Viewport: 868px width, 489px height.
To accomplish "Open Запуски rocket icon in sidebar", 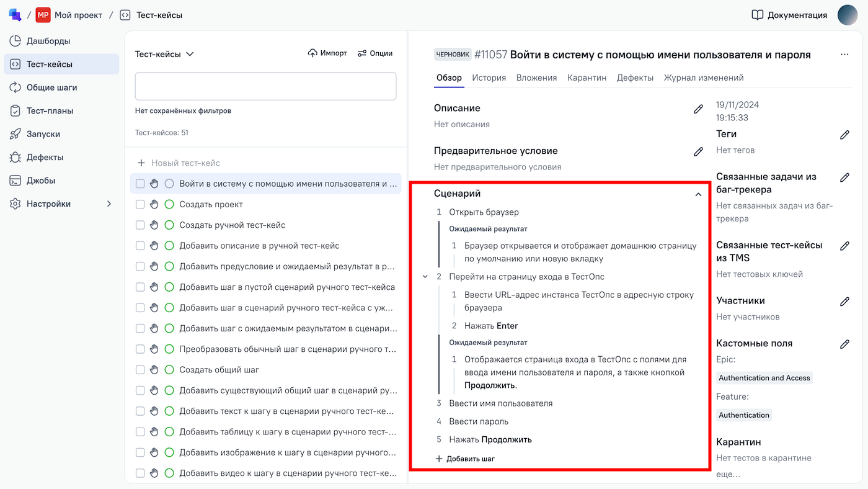I will pos(15,134).
